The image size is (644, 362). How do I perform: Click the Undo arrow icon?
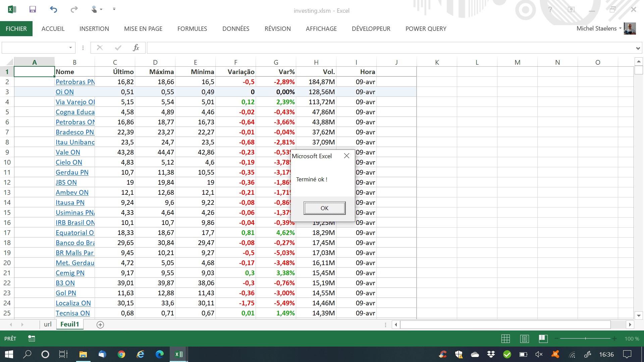[53, 9]
